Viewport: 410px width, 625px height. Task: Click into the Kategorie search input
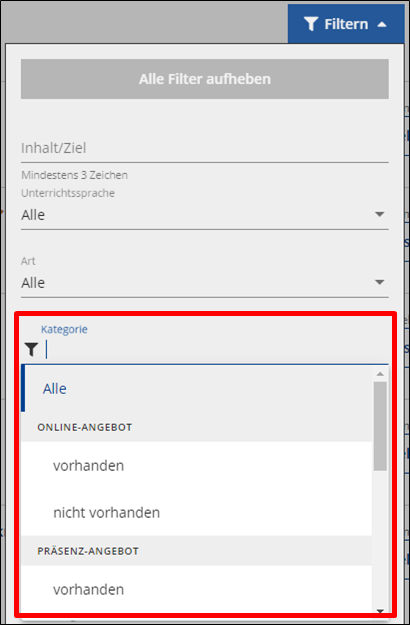tap(217, 350)
